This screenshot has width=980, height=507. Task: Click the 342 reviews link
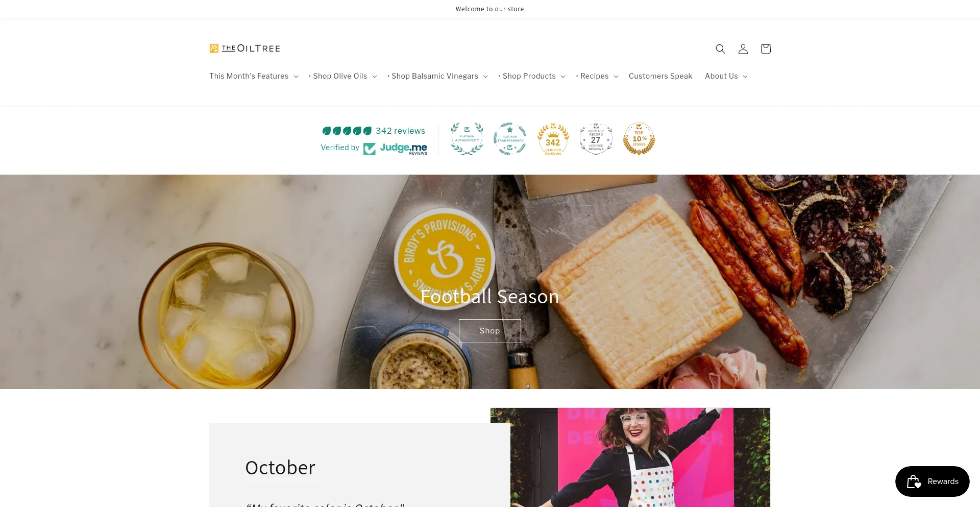[400, 131]
